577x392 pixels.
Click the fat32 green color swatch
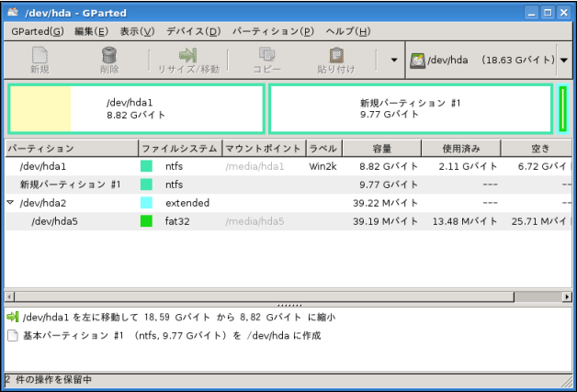coord(146,221)
